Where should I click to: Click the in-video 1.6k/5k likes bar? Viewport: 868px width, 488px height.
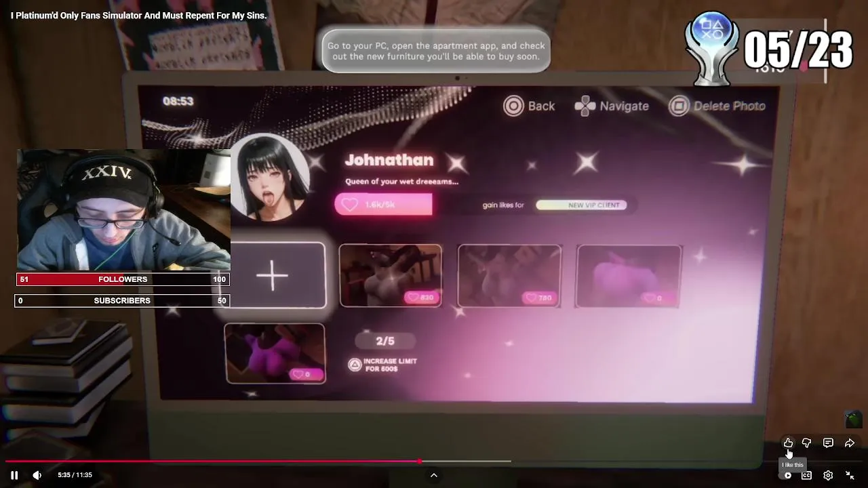click(383, 204)
